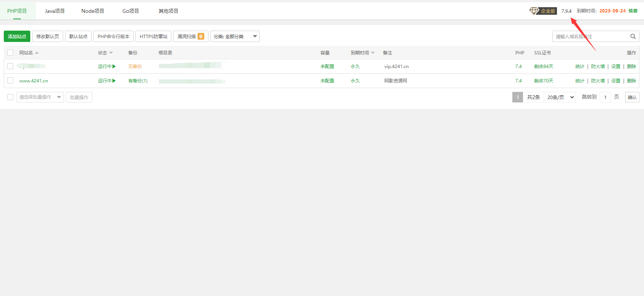Image resolution: width=644 pixels, height=296 pixels.
Task: Click the running status in first row
Action: coord(107,67)
